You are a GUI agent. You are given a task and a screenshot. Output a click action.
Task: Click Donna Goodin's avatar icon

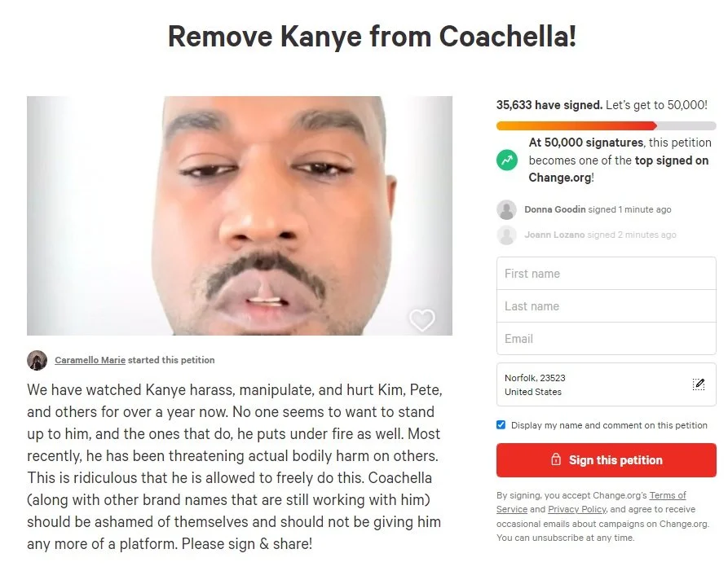click(506, 209)
